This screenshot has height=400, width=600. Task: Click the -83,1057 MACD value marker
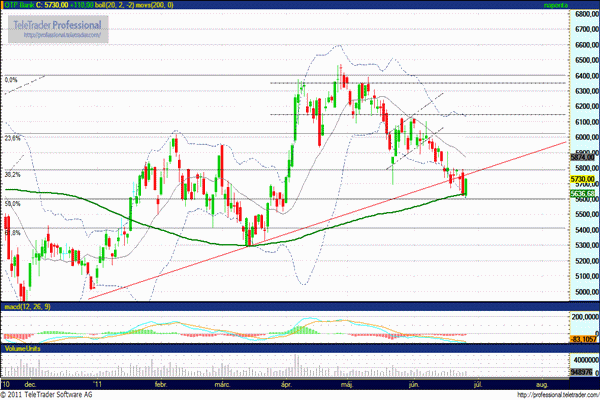coord(582,340)
